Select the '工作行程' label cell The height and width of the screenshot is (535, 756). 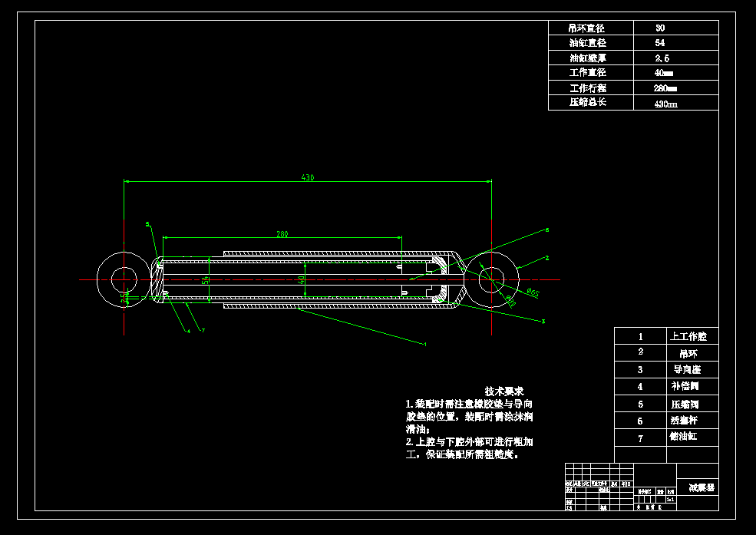591,88
